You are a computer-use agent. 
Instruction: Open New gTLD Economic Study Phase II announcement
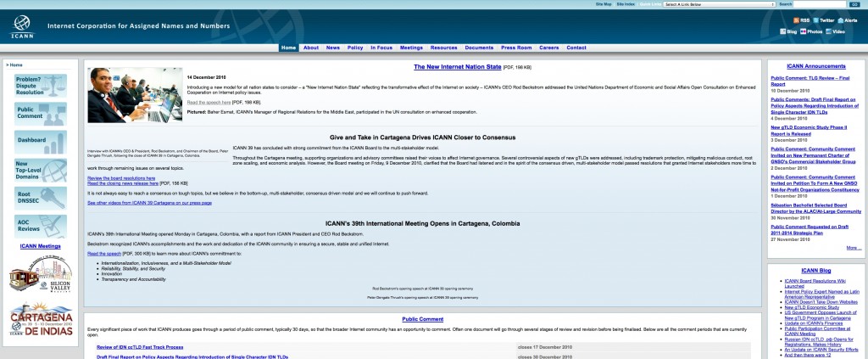809,131
